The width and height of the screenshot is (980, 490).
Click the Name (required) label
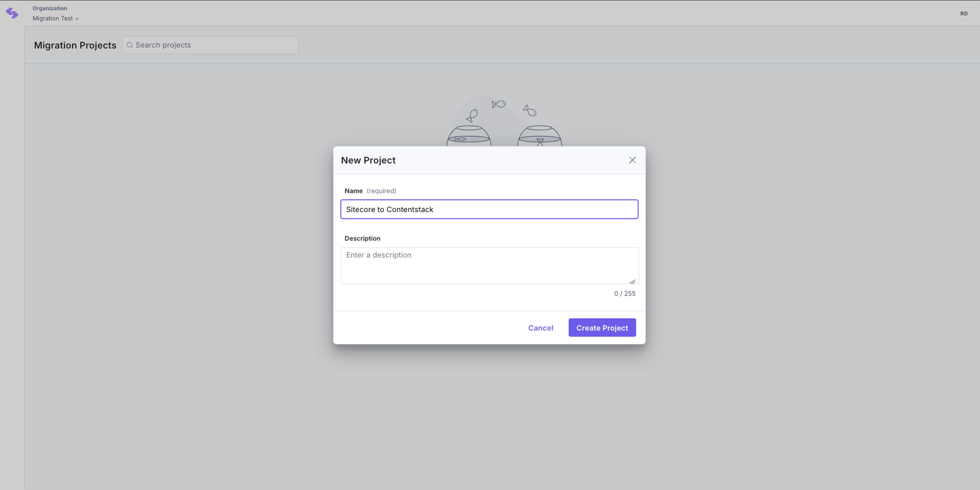coord(370,191)
